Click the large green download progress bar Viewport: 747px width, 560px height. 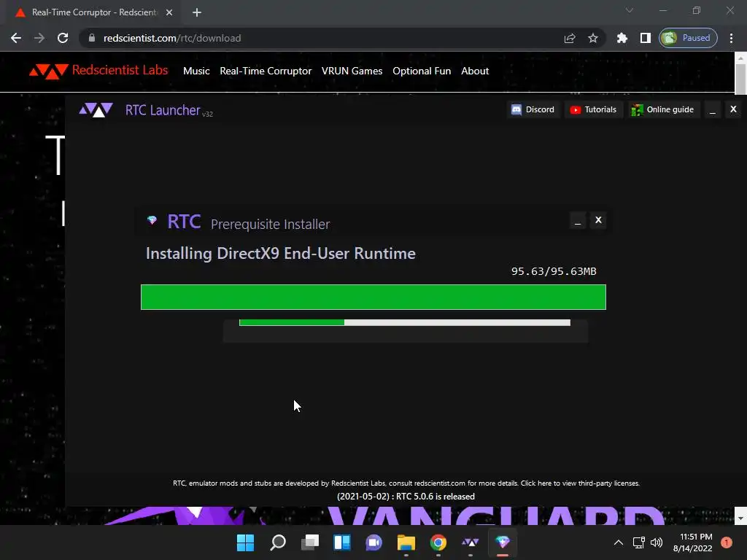point(373,297)
